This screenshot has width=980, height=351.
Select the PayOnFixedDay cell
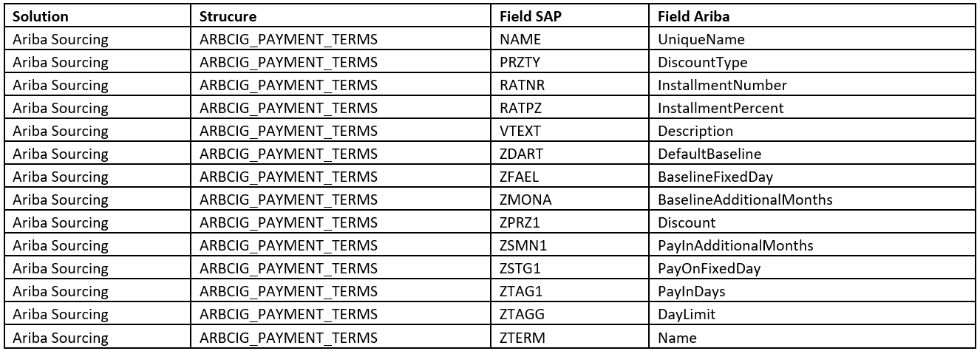tap(814, 269)
